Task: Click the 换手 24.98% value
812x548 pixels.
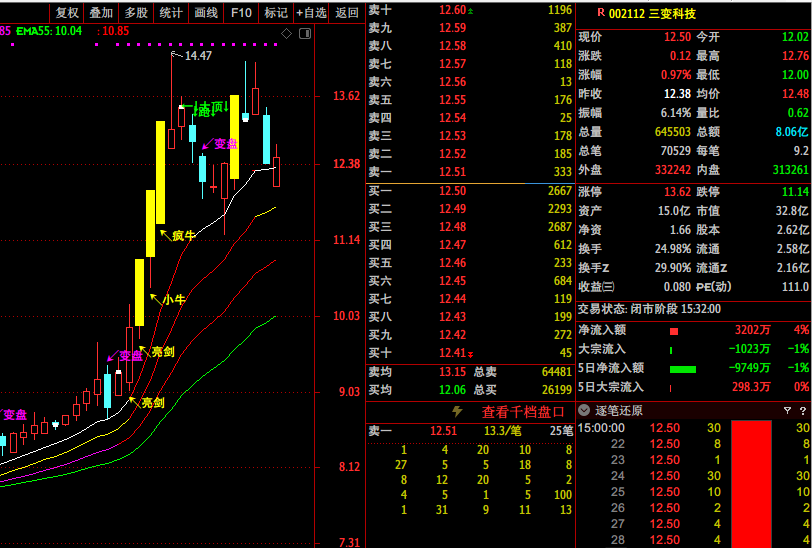Action: point(673,249)
